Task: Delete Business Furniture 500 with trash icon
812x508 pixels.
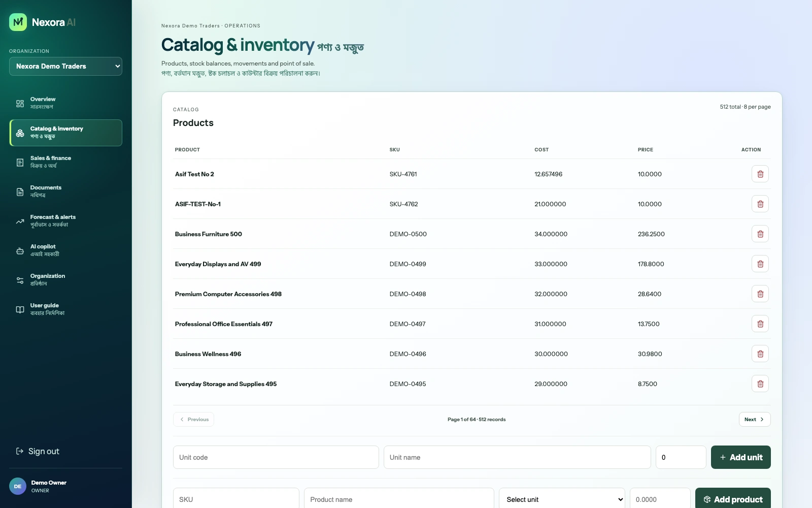Action: (x=760, y=234)
